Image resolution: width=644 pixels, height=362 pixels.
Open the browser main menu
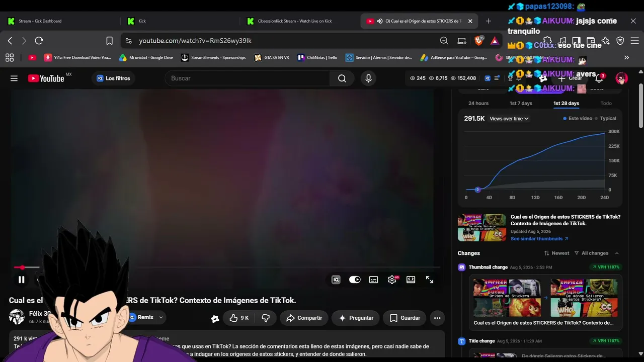635,41
